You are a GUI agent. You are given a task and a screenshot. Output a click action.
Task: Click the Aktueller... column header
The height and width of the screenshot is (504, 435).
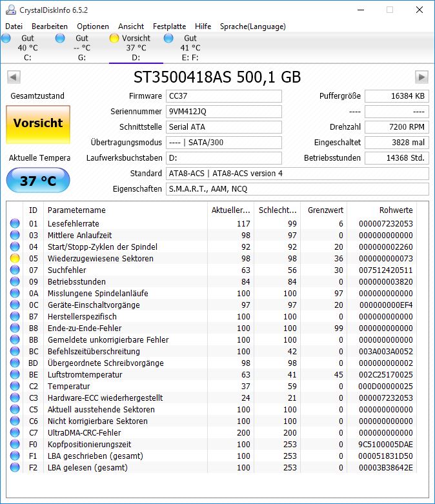coord(230,210)
